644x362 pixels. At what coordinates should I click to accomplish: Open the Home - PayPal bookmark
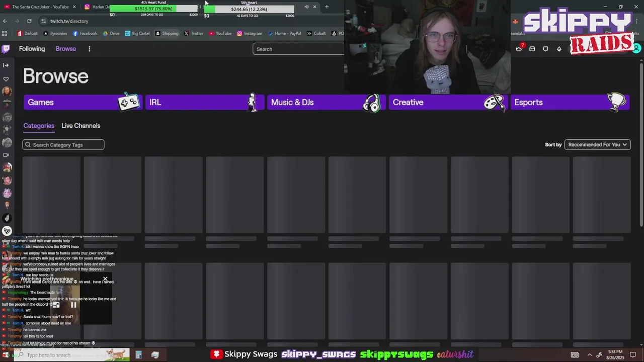pos(285,33)
